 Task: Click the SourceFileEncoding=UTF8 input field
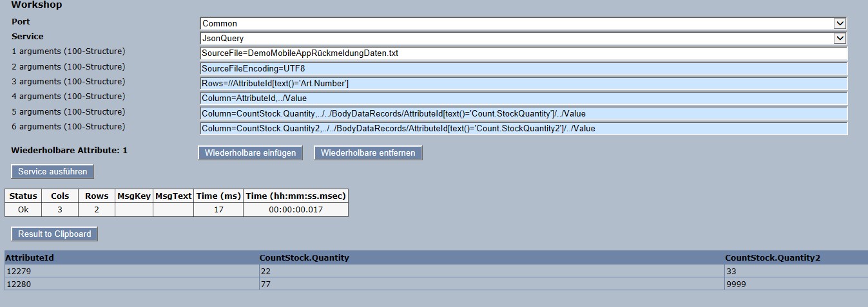pos(524,68)
